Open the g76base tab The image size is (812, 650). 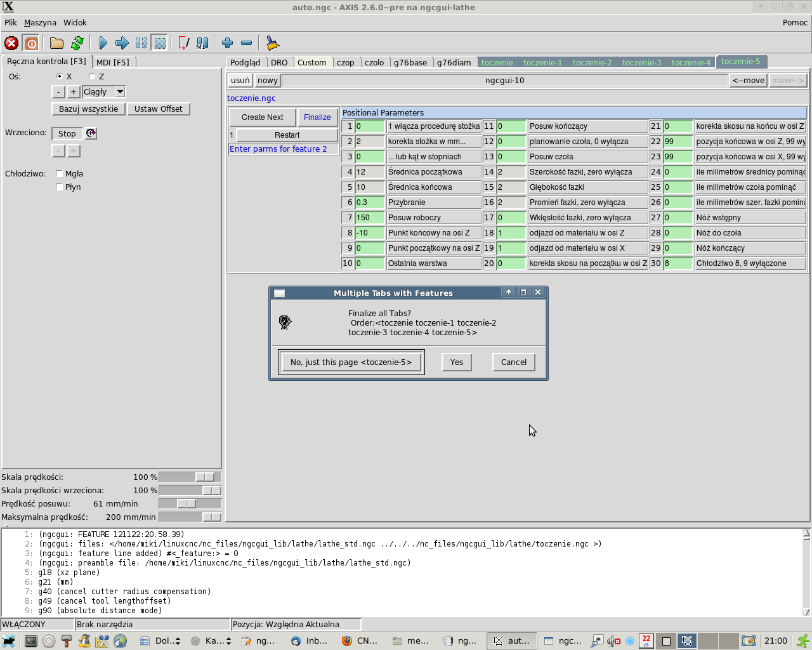click(x=410, y=62)
